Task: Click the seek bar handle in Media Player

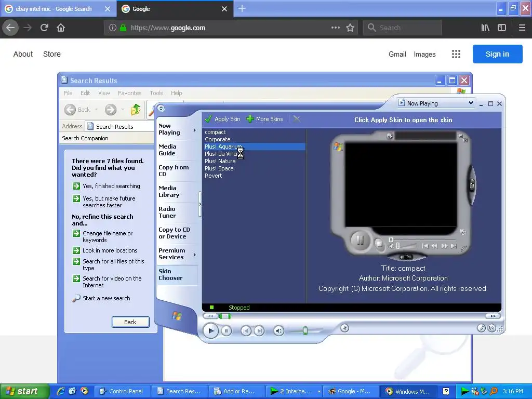Action: (x=225, y=316)
